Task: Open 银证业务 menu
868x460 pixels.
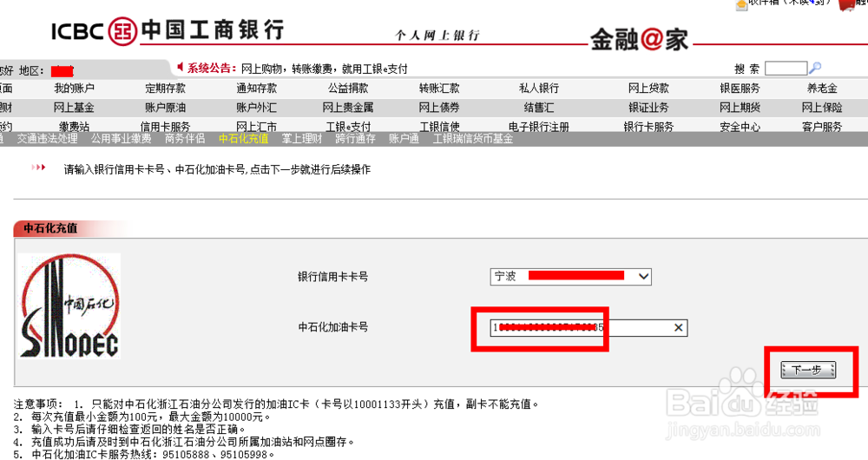Action: pyautogui.click(x=648, y=108)
